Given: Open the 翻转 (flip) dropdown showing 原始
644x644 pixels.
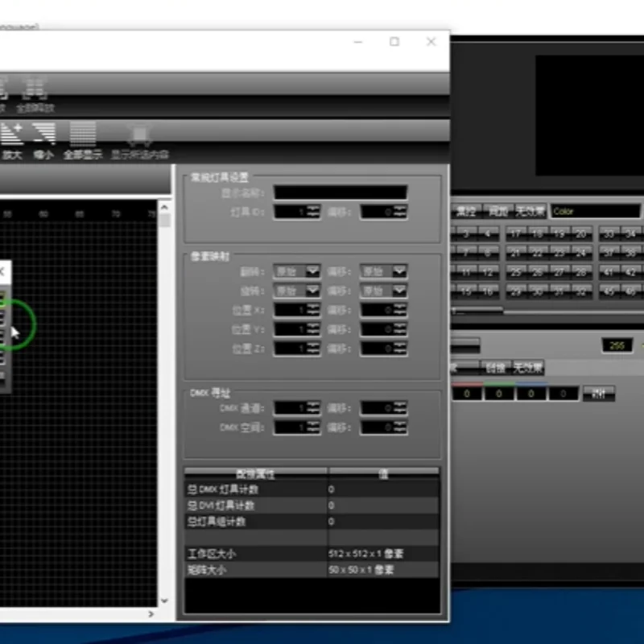Looking at the screenshot, I should click(x=297, y=271).
